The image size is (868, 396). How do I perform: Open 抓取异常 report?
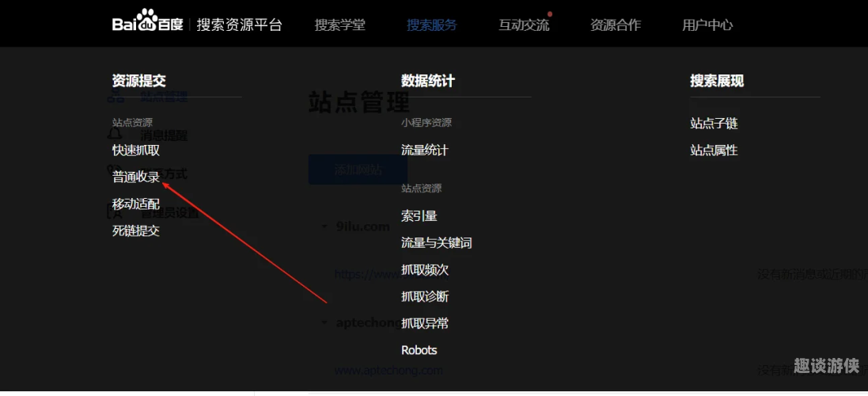(425, 323)
